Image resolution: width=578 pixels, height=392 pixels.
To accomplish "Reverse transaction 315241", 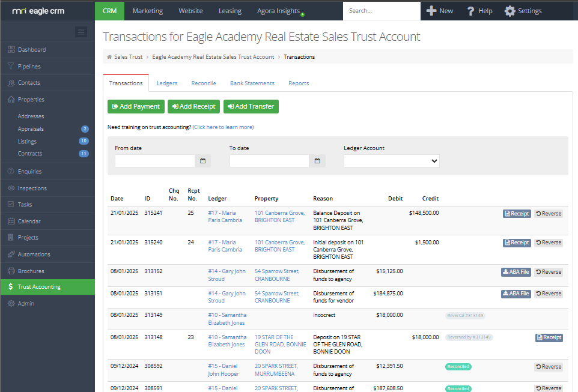I will click(x=549, y=214).
